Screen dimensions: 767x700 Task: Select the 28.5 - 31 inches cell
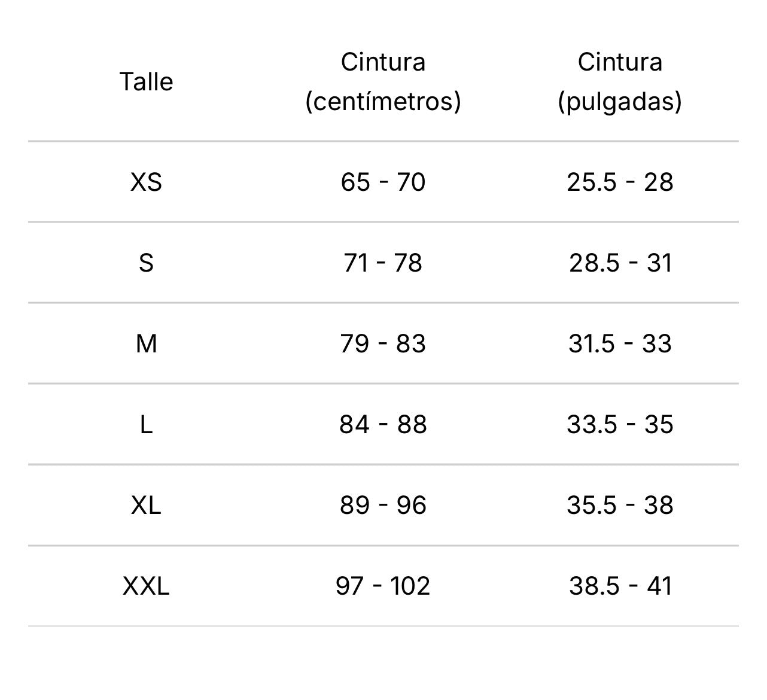pyautogui.click(x=620, y=263)
